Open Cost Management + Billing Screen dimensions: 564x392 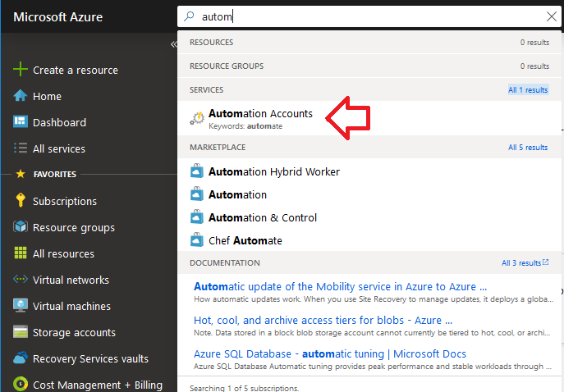click(x=98, y=385)
